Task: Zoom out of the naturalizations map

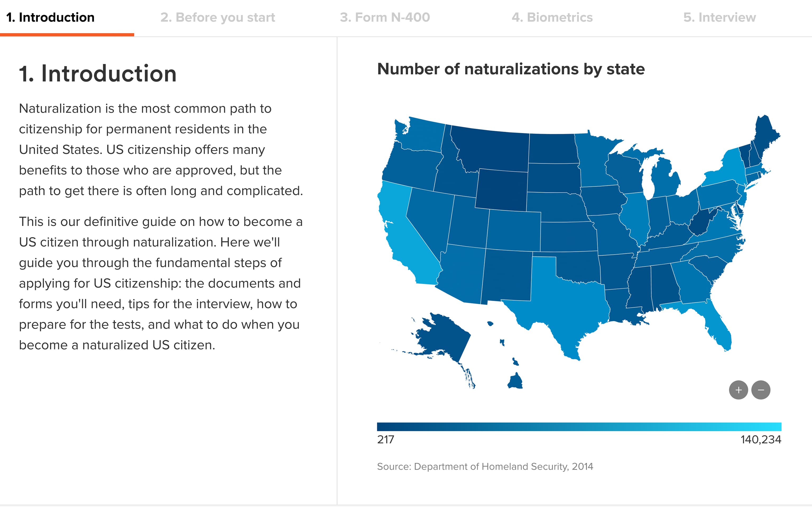Action: (x=761, y=390)
